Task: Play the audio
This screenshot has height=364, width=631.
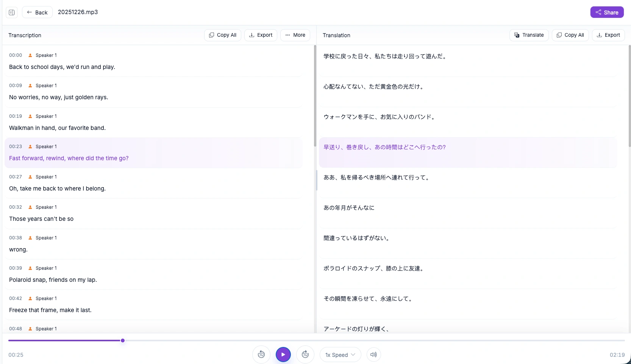Action: (283, 355)
